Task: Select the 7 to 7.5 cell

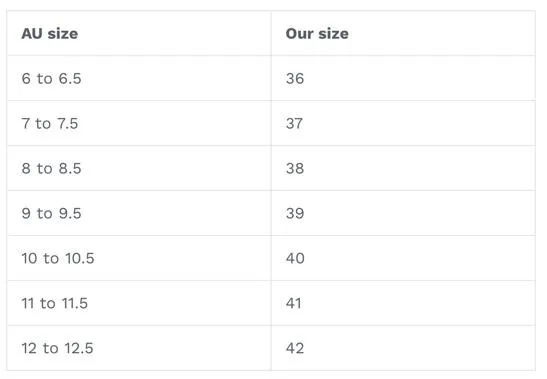Action: pos(139,123)
